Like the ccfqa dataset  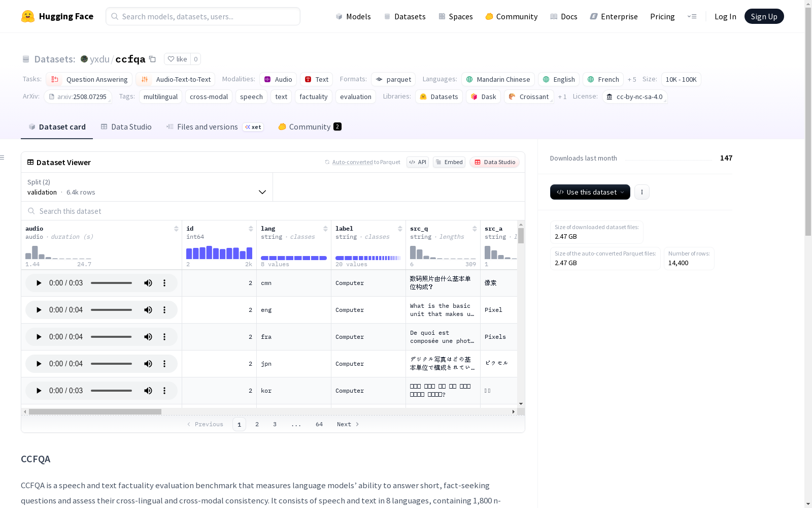[x=178, y=59]
